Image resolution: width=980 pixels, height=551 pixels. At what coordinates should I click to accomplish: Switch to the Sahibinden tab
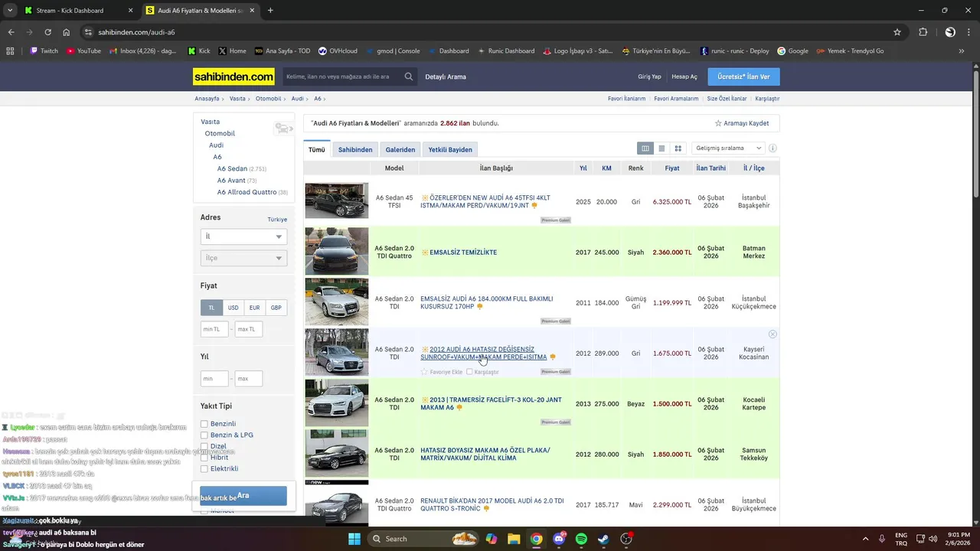tap(355, 149)
